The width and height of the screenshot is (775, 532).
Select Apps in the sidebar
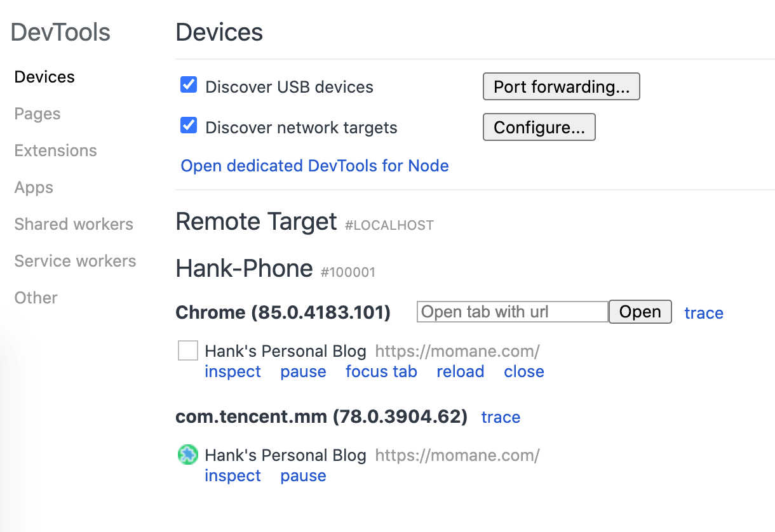click(x=34, y=187)
